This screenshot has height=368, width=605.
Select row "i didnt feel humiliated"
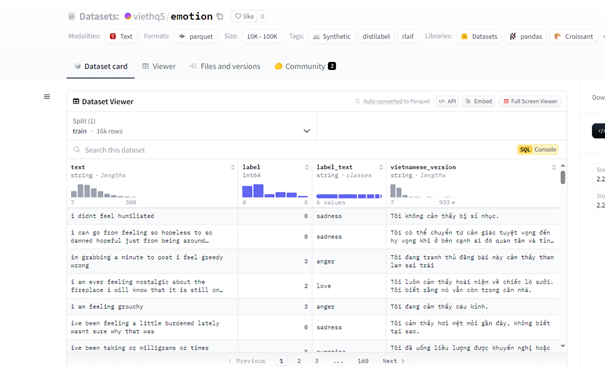(313, 216)
